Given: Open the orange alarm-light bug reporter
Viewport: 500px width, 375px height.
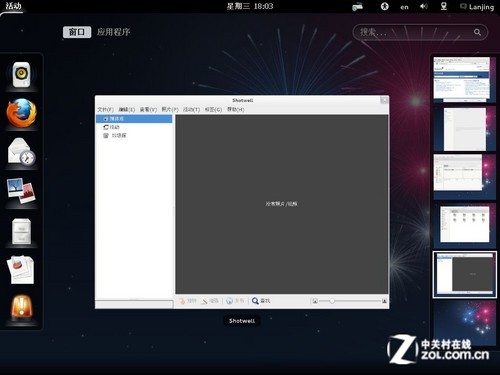Looking at the screenshot, I should point(21,309).
